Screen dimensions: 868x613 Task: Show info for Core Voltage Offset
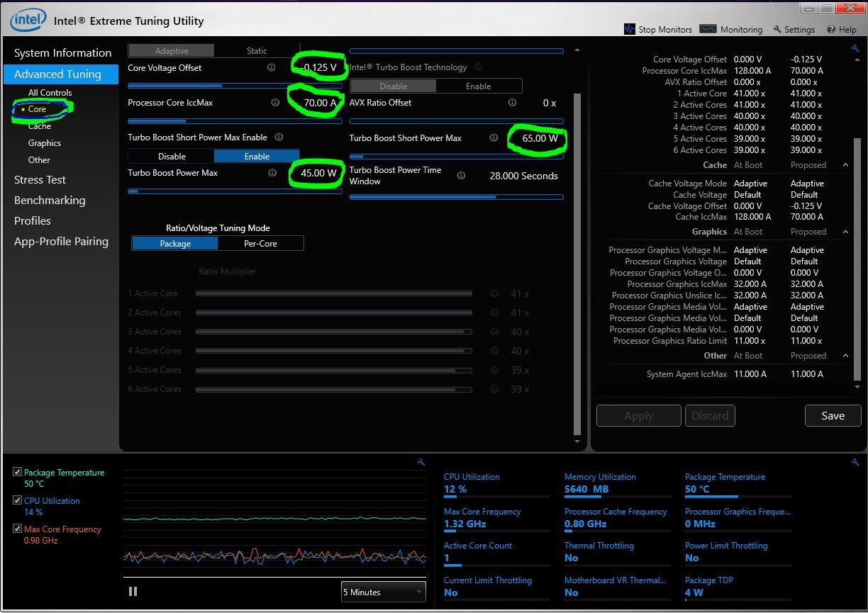271,67
